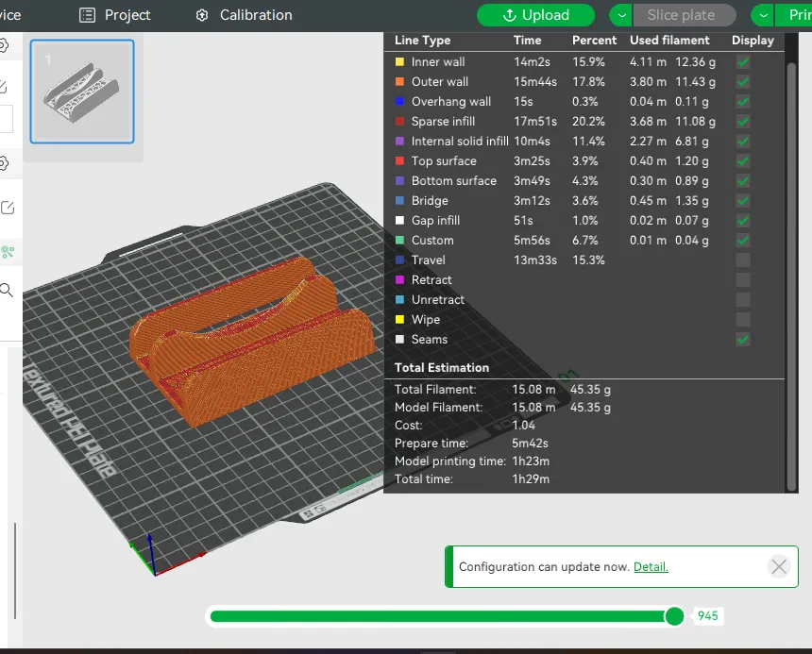Open the Print dropdown arrow
Image resolution: width=812 pixels, height=654 pixels.
(762, 15)
